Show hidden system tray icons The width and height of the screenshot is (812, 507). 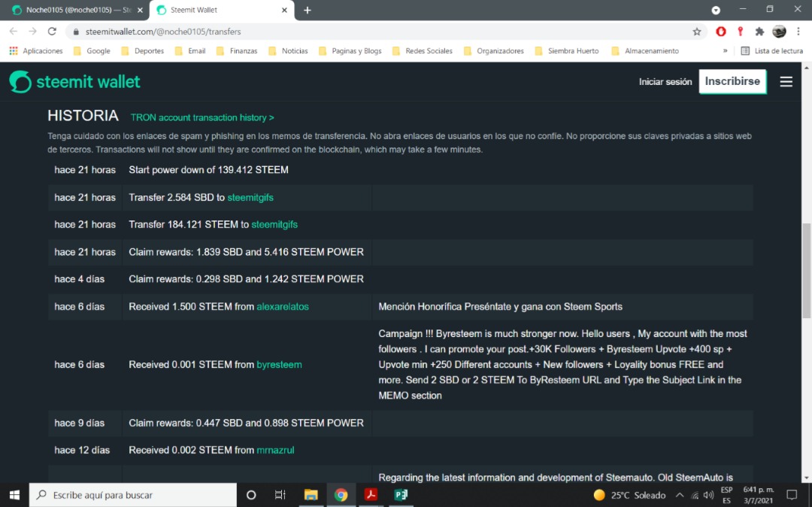[680, 495]
